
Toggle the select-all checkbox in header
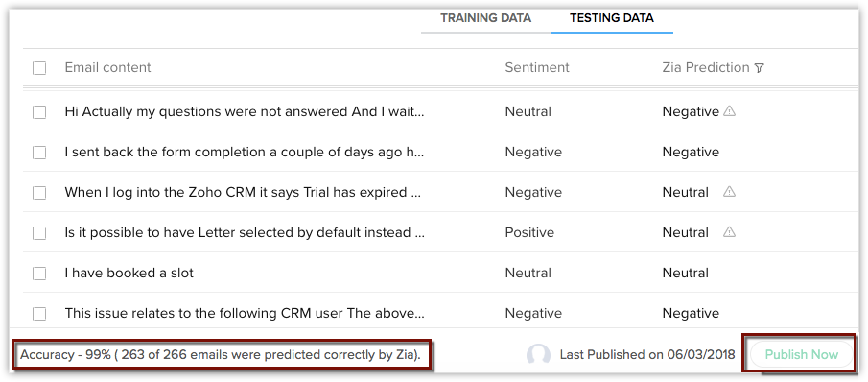(39, 68)
